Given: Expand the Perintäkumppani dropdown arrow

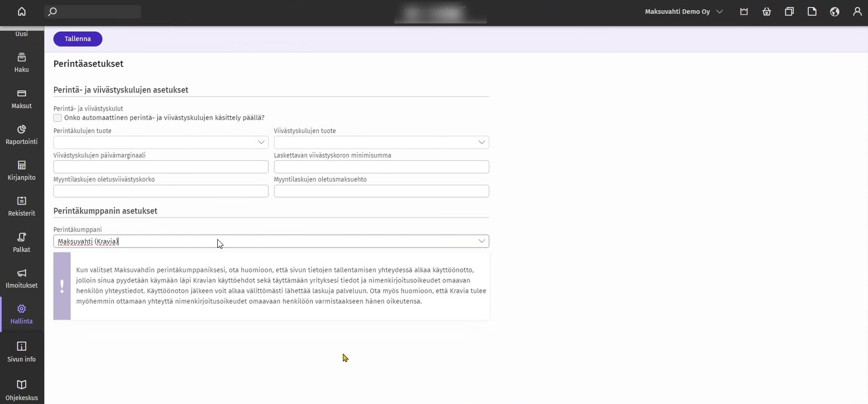Looking at the screenshot, I should click(x=482, y=241).
